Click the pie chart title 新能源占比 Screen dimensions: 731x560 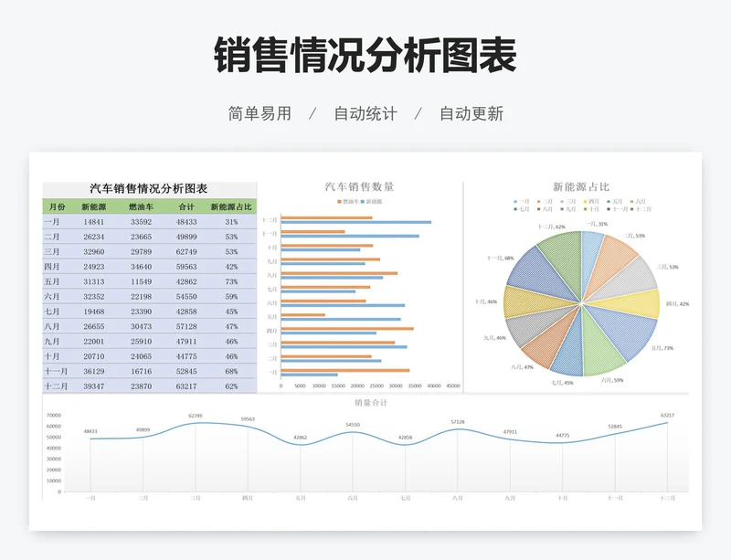(x=581, y=187)
